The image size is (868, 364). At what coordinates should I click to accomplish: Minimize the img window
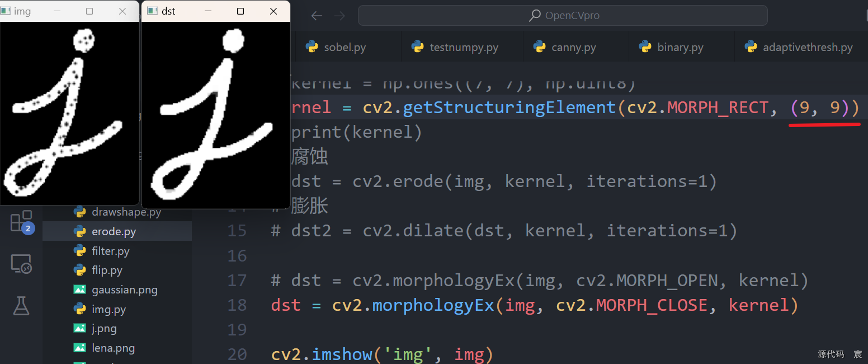[58, 11]
